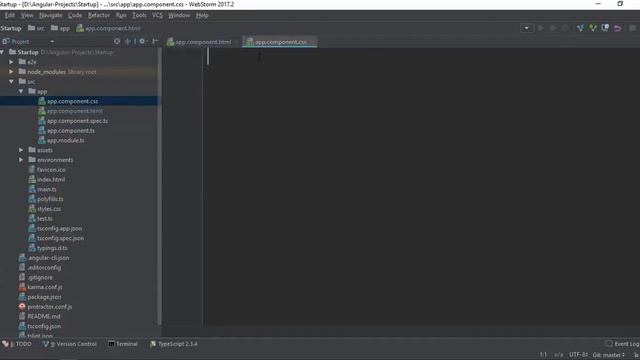Screen dimensions: 640x360
Task: Click the Startup breadcrumb in navigation bar
Action: 11,28
